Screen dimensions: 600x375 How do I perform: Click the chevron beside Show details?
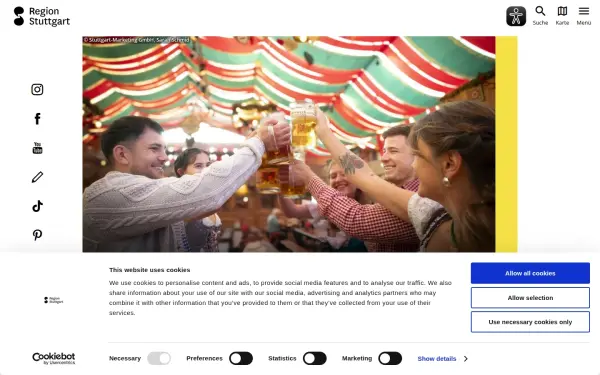[466, 359]
